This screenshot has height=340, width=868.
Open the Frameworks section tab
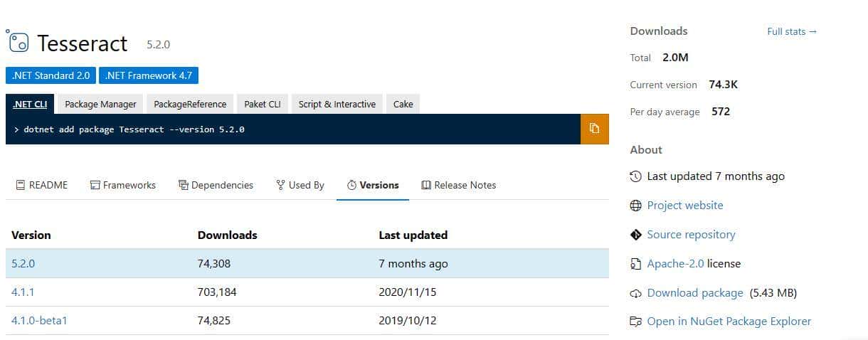pyautogui.click(x=123, y=185)
